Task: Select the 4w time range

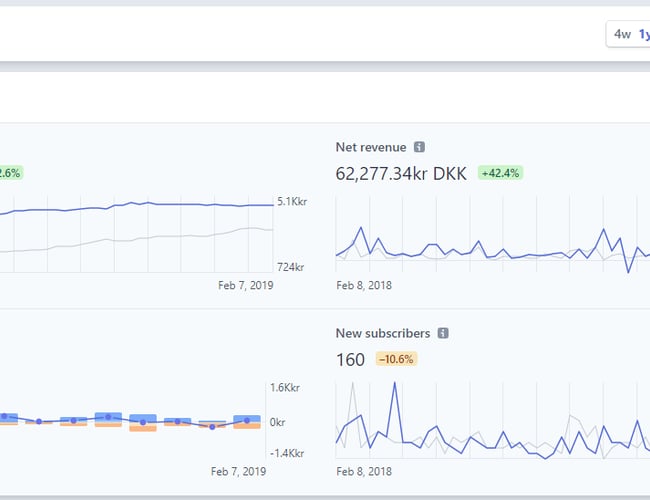Action: pos(622,34)
